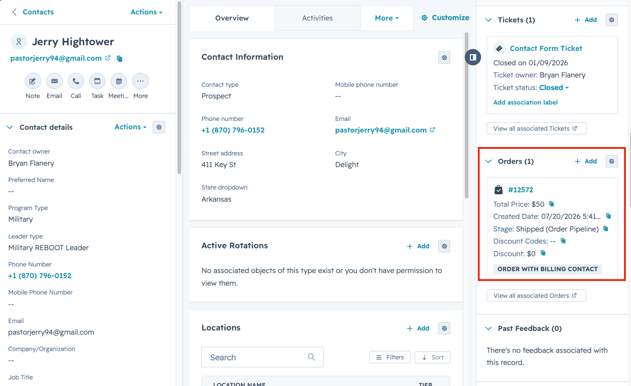631x386 pixels.
Task: Click the Orders card settings gear
Action: tap(612, 161)
